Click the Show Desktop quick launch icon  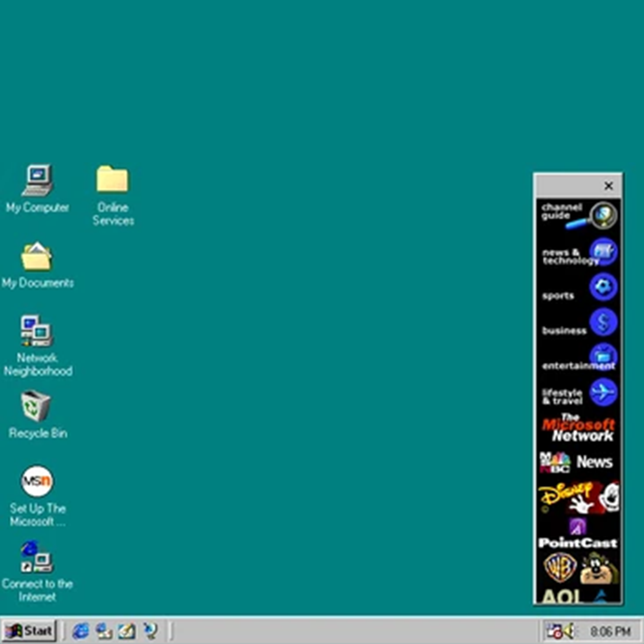click(126, 631)
